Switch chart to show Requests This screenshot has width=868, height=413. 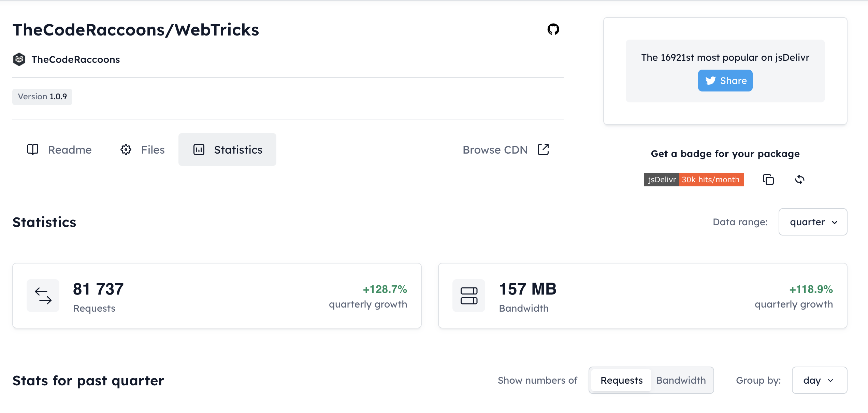(621, 380)
